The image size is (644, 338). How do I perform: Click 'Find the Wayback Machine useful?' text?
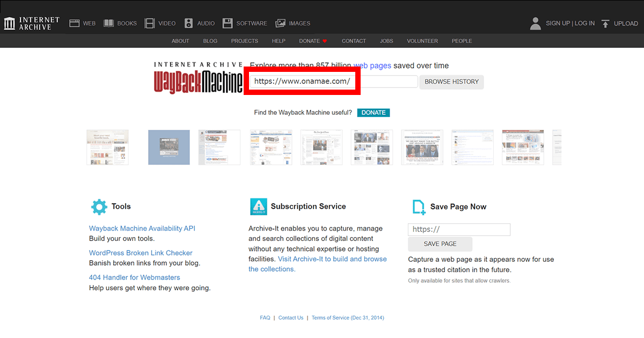[x=303, y=113]
